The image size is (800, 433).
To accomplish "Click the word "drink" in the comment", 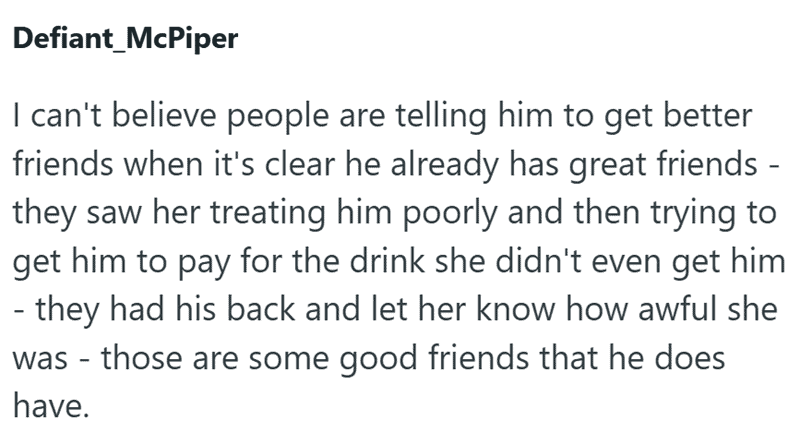I will pos(387,261).
